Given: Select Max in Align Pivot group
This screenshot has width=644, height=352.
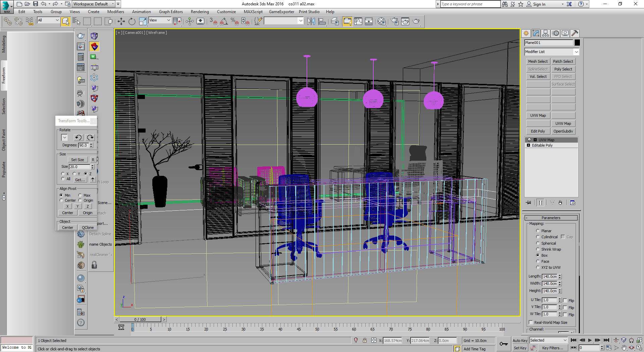Looking at the screenshot, I should pos(80,195).
